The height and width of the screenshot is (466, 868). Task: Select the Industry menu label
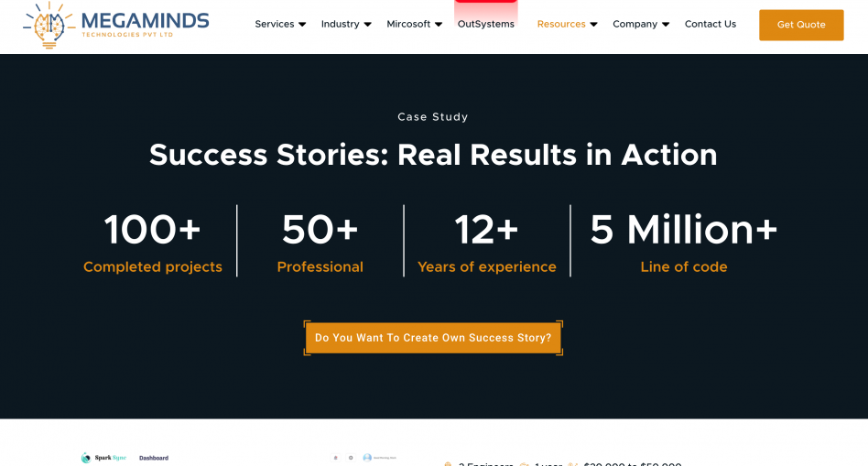(x=340, y=25)
